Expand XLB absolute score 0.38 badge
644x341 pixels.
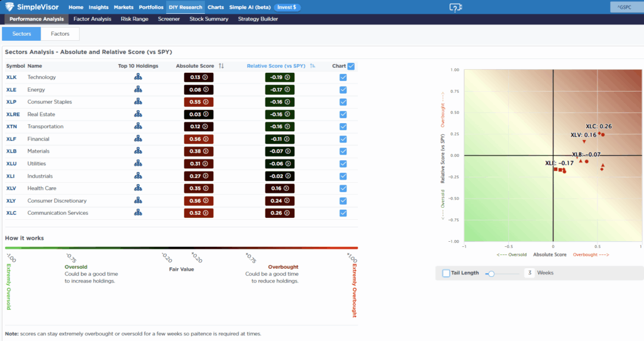point(199,151)
